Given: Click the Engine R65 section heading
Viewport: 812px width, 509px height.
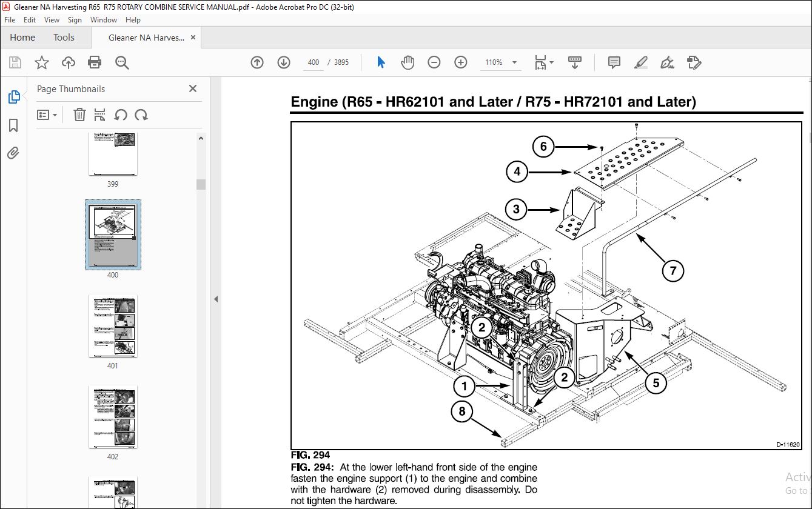Looking at the screenshot, I should (x=494, y=102).
